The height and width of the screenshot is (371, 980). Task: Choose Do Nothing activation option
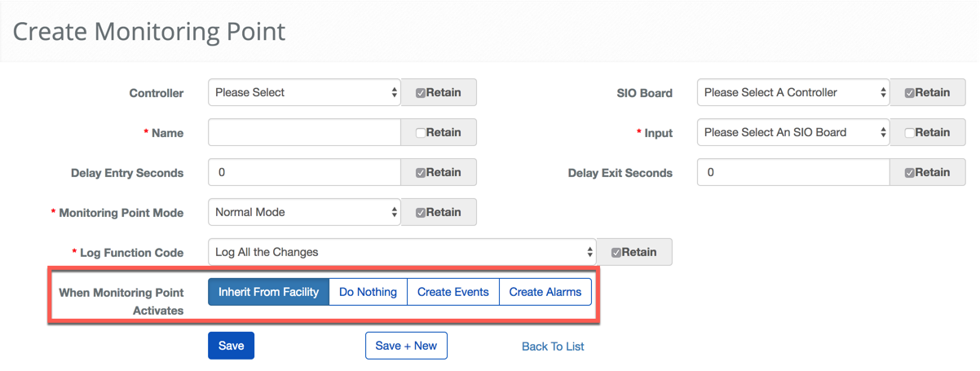point(368,292)
